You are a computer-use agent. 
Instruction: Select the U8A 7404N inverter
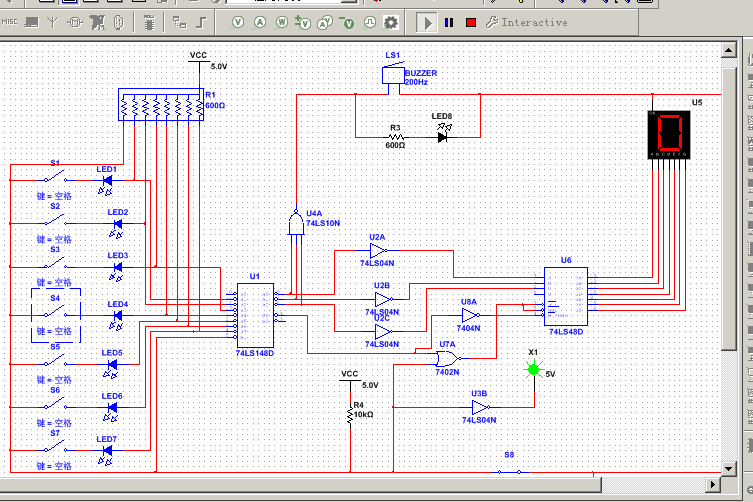click(x=470, y=316)
